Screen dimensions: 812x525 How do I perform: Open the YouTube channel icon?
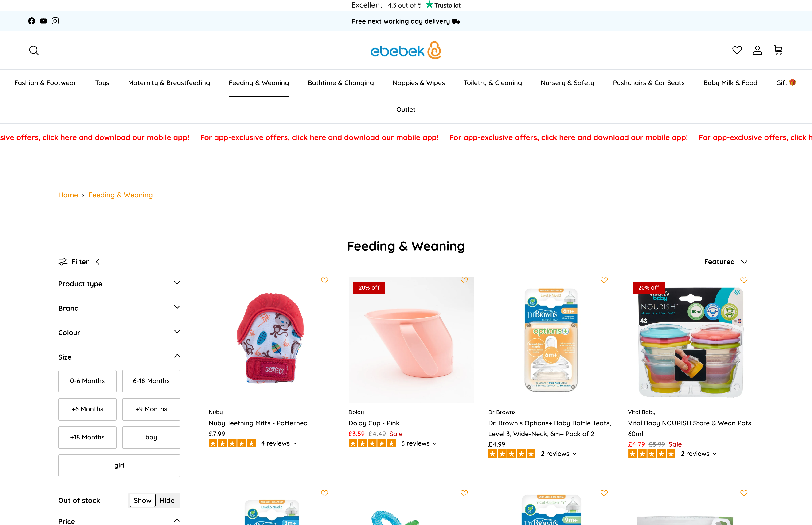[43, 21]
